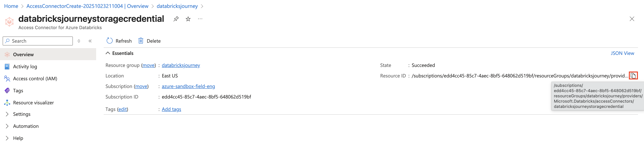Open Access control (IAM)
Viewport: 644px width, 144px height.
click(35, 78)
